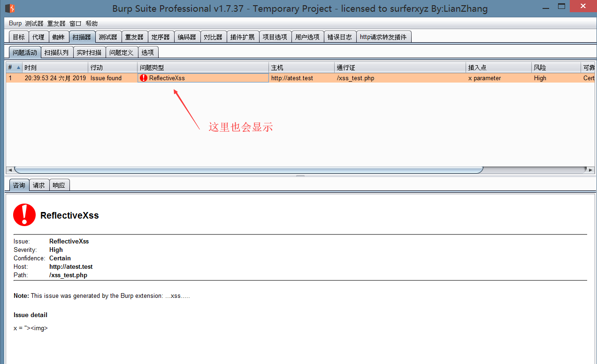Click the horizontal scrollbar left arrow

click(x=9, y=170)
